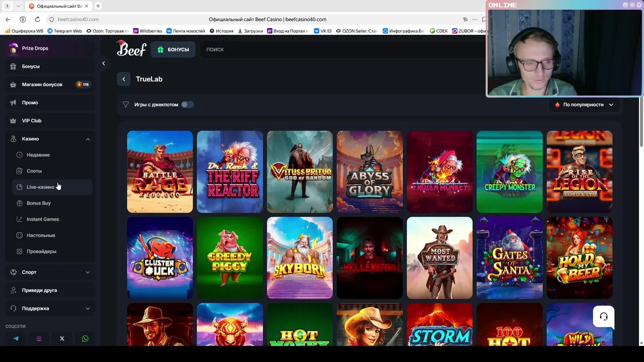Screen dimensions: 644x362
Task: Click the Приведи друга icon
Action: [x=13, y=290]
